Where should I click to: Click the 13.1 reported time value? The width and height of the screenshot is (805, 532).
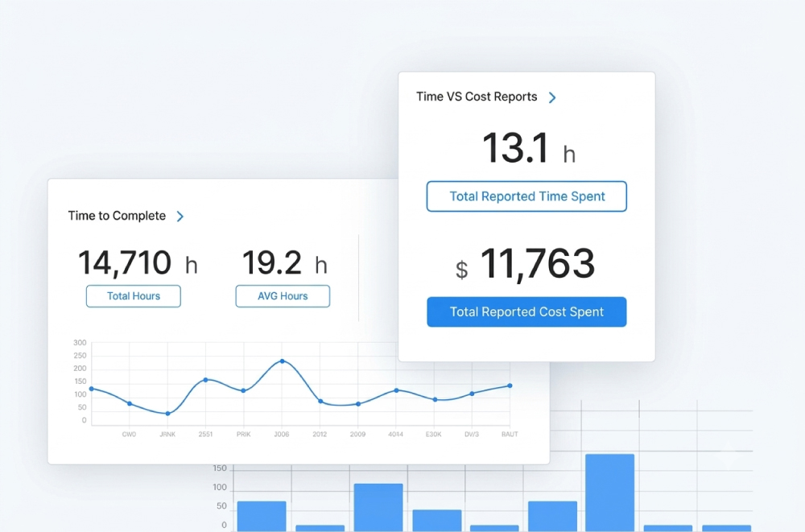coord(515,148)
